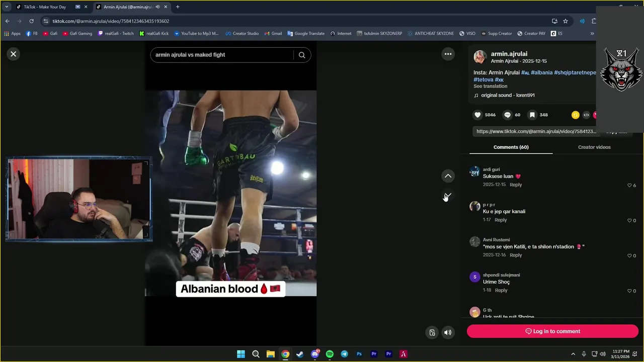644x362 pixels.
Task: Reload the page
Action: coord(31,21)
